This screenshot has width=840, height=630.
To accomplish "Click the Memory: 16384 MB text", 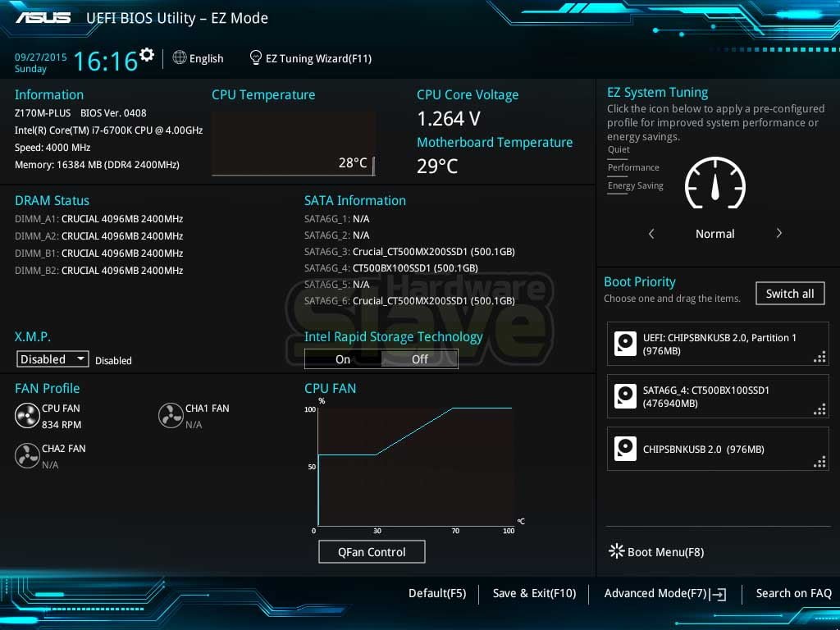I will 97,164.
